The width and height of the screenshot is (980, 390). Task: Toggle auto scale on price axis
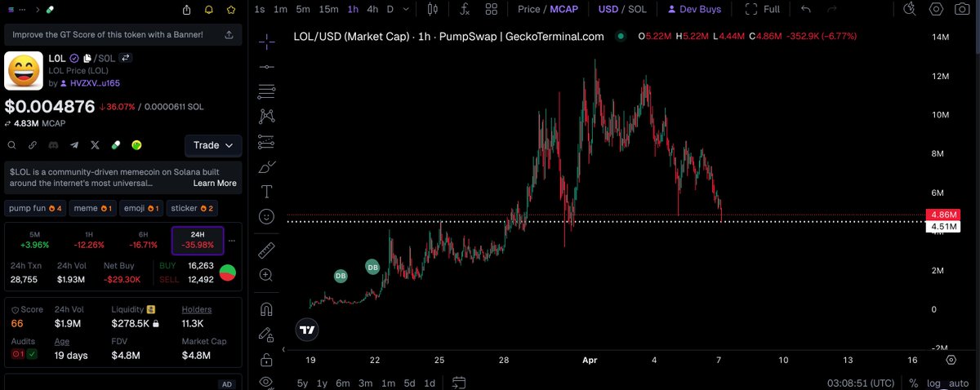[959, 382]
